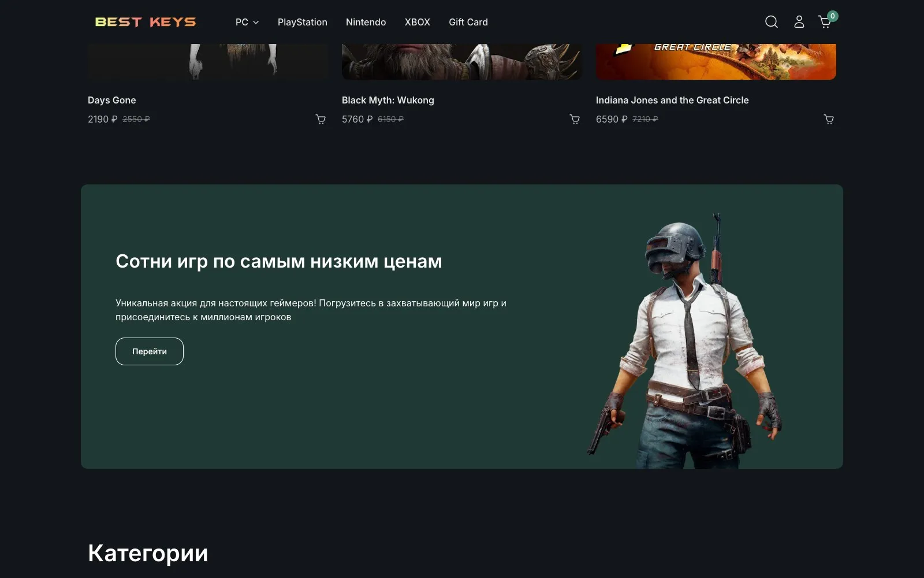Click the Black Myth: Wukong cover image

[462, 62]
